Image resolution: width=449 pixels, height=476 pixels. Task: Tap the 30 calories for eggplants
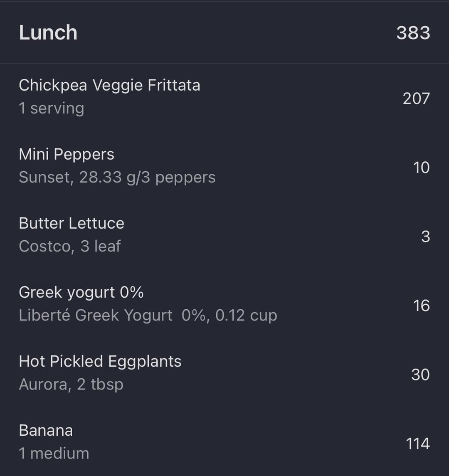(420, 375)
